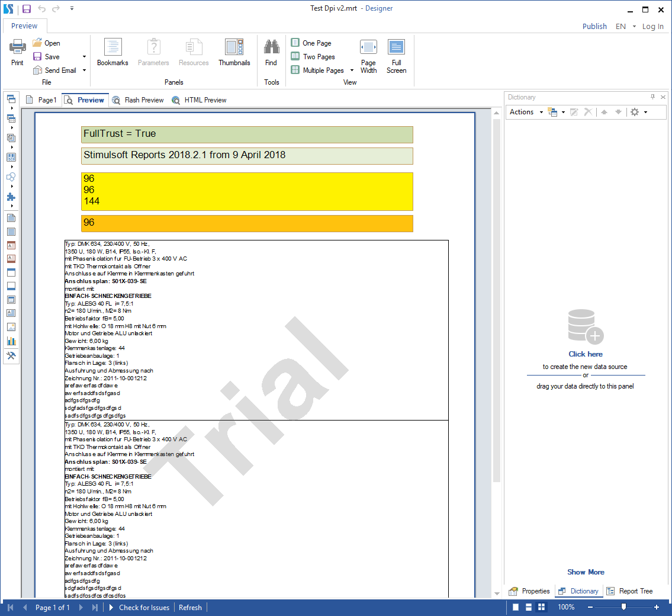Click the Log In link

(652, 26)
